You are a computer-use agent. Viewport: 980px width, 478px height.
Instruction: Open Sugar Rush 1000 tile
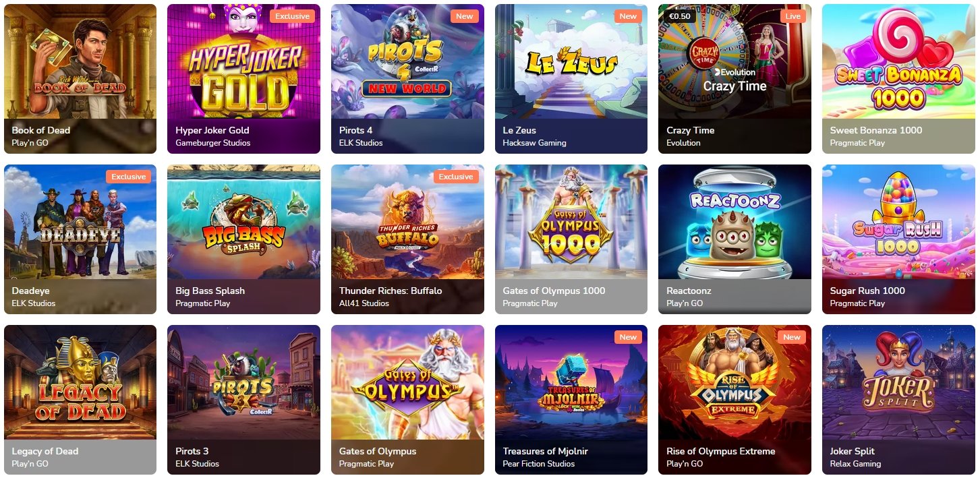(x=898, y=239)
